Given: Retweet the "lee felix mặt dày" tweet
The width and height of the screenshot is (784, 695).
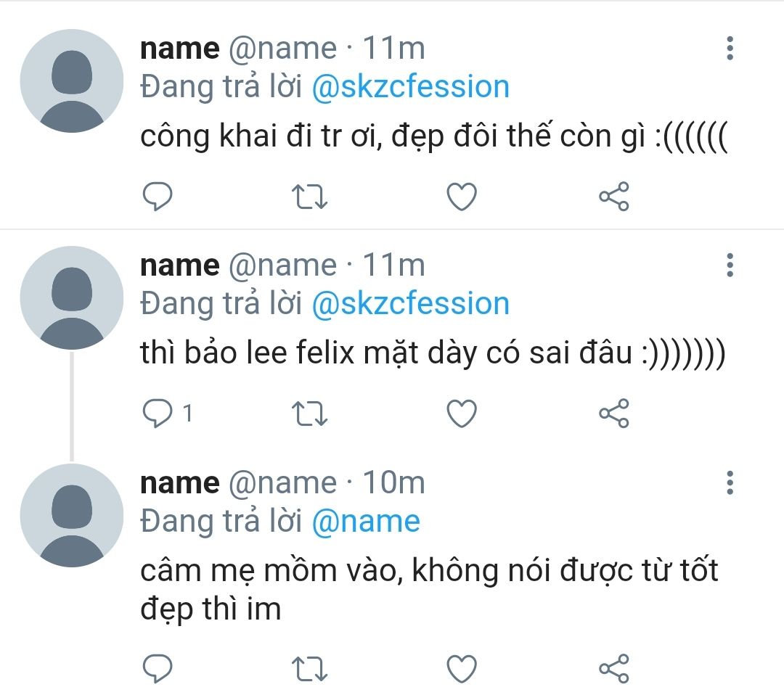Looking at the screenshot, I should click(309, 414).
